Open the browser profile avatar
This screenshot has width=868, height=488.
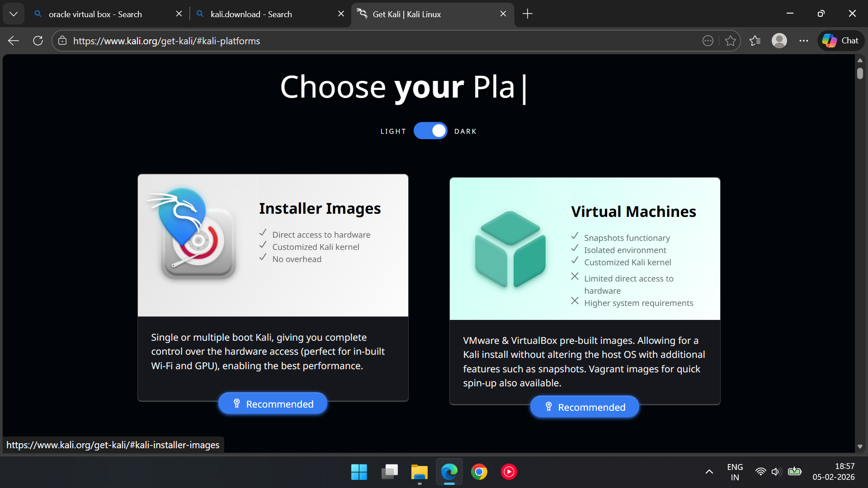pos(779,41)
